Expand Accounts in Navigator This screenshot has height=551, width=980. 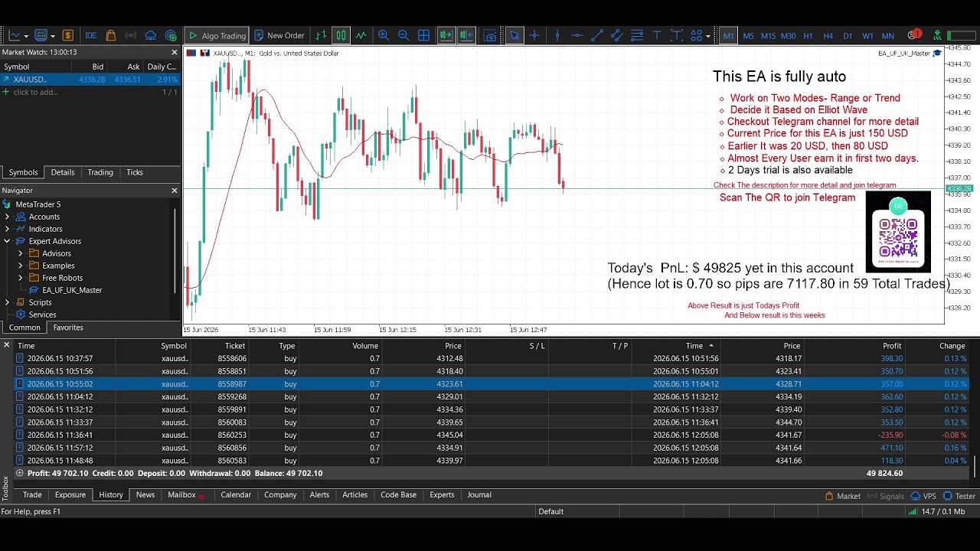[7, 217]
